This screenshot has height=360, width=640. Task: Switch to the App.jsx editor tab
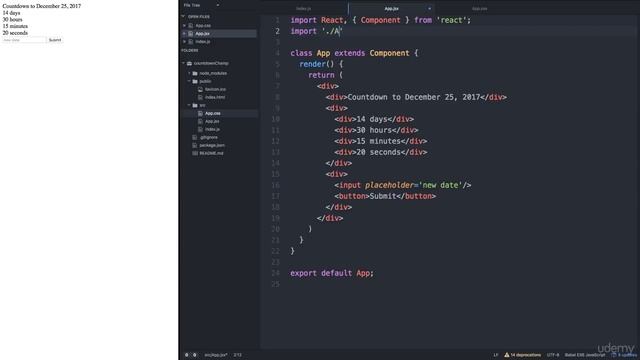pyautogui.click(x=391, y=8)
